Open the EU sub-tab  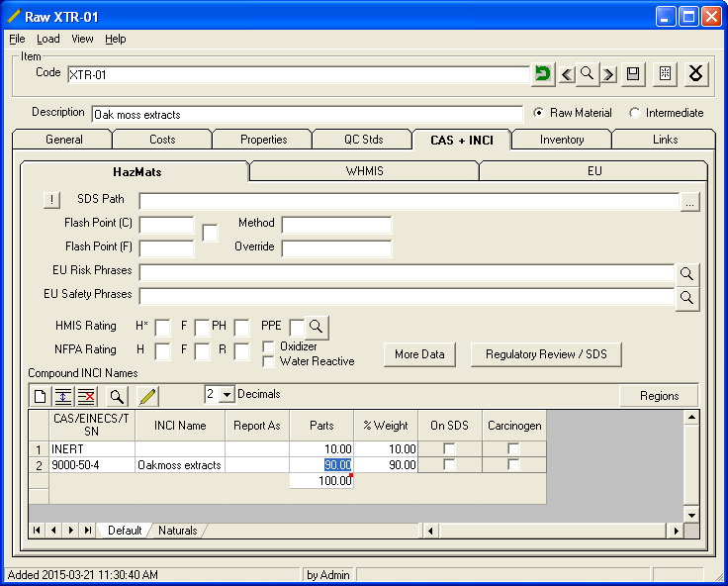point(594,171)
